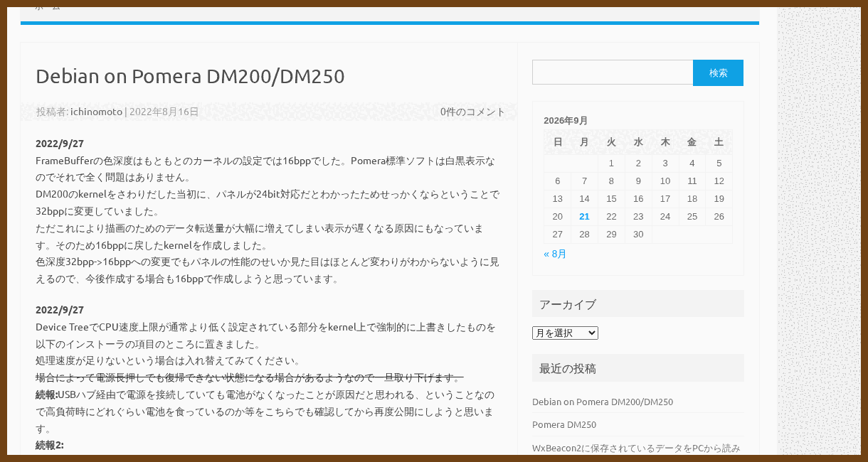Screen dimensions: 868x462
Task: Click the first 2022/9/27 entry heading
Action: click(x=60, y=143)
